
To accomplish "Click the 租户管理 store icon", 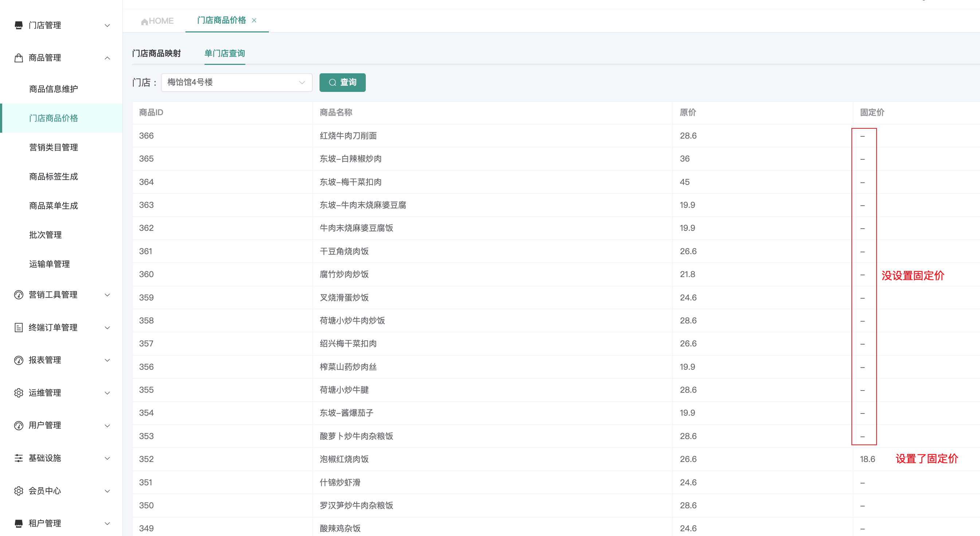I will point(18,524).
